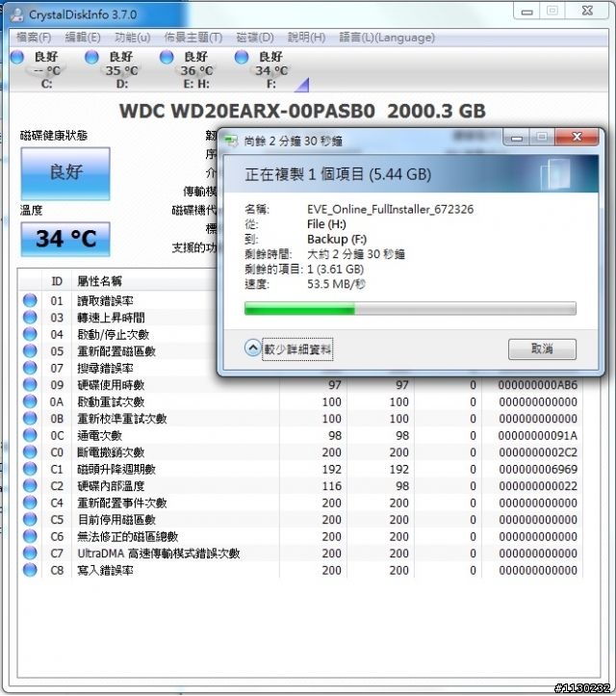
Task: Click status icon for 09 硬碟使用時數
Action: coord(30,385)
